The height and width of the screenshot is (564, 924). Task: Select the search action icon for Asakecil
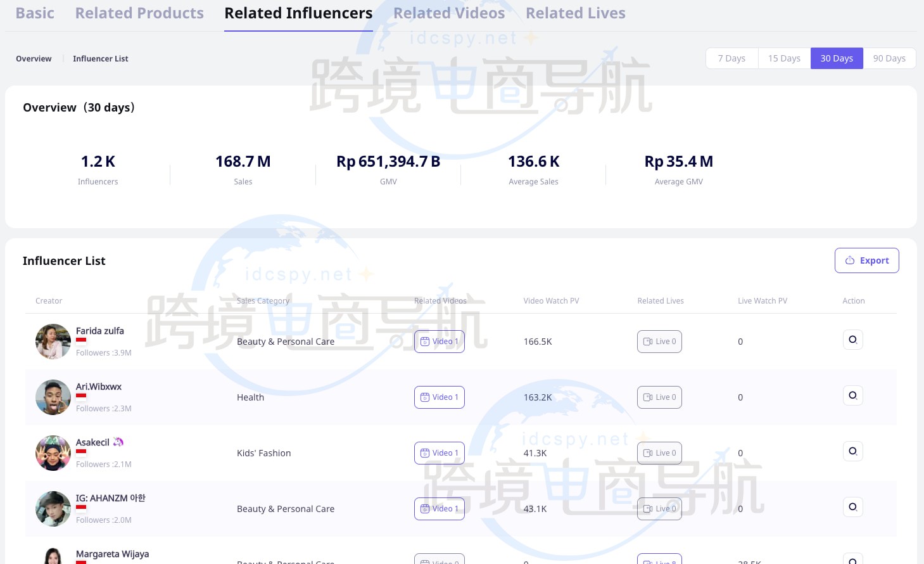point(852,451)
